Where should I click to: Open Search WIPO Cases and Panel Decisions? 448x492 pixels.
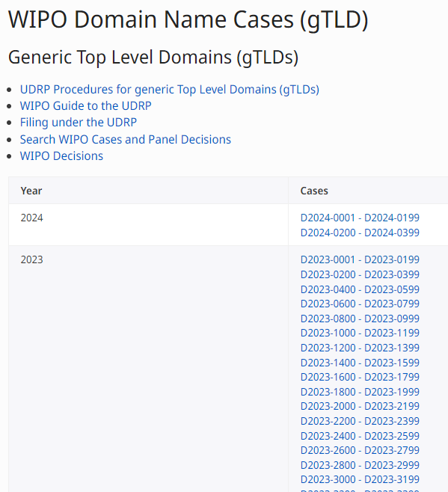click(x=126, y=139)
